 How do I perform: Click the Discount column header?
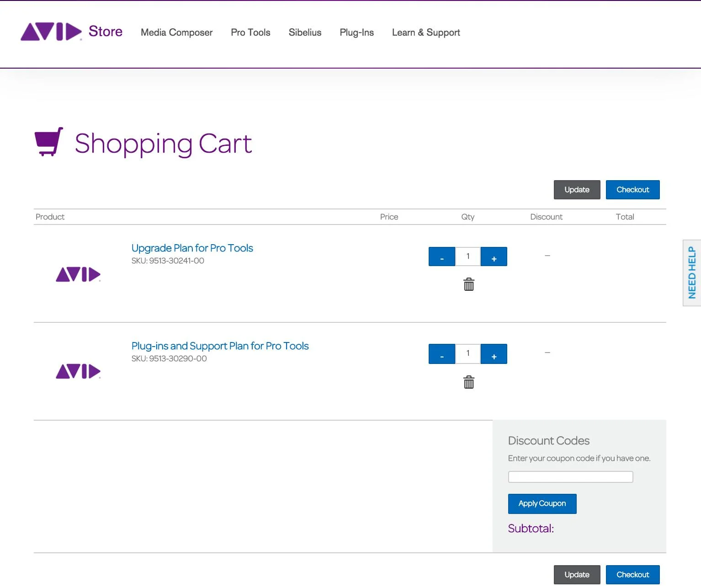tap(546, 217)
